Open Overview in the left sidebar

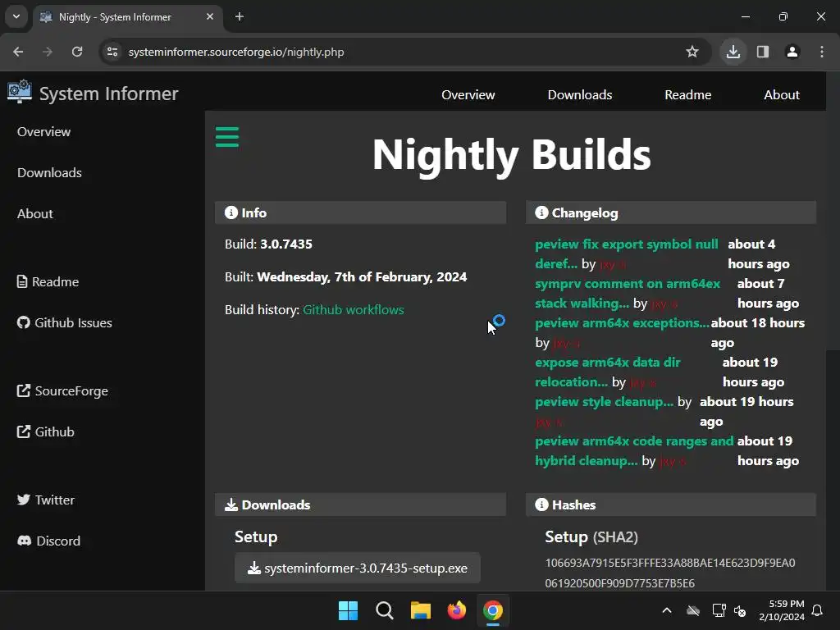(44, 132)
